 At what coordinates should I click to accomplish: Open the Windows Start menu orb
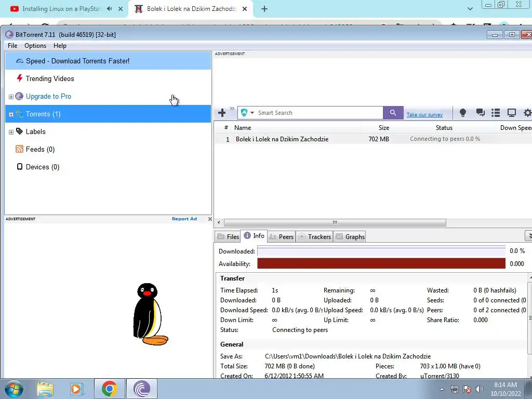tap(14, 389)
